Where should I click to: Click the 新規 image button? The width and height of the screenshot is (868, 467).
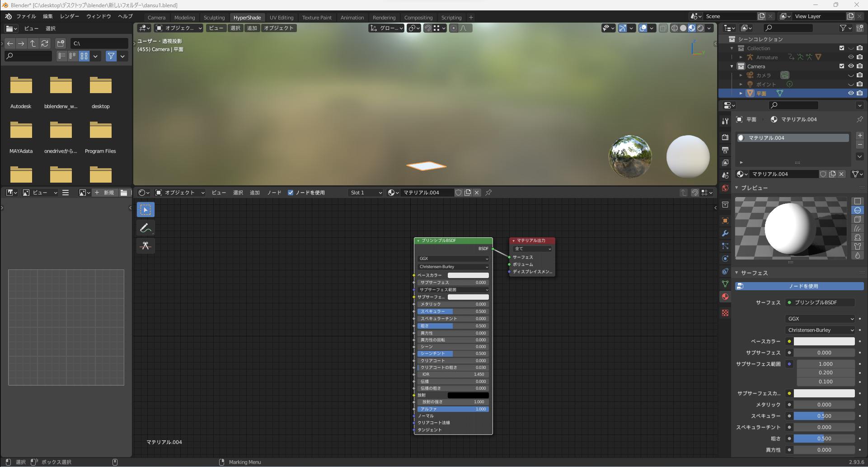pyautogui.click(x=105, y=193)
